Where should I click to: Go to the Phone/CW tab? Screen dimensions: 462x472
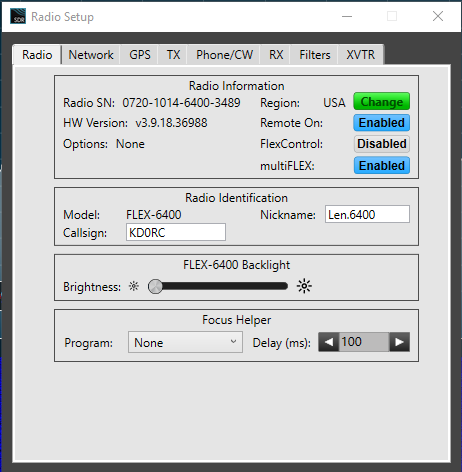coord(224,55)
